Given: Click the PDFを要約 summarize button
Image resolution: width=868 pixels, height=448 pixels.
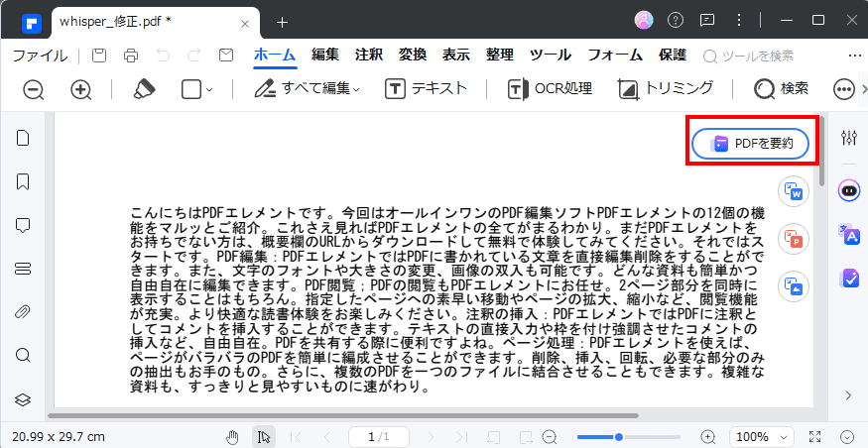Looking at the screenshot, I should (x=751, y=144).
